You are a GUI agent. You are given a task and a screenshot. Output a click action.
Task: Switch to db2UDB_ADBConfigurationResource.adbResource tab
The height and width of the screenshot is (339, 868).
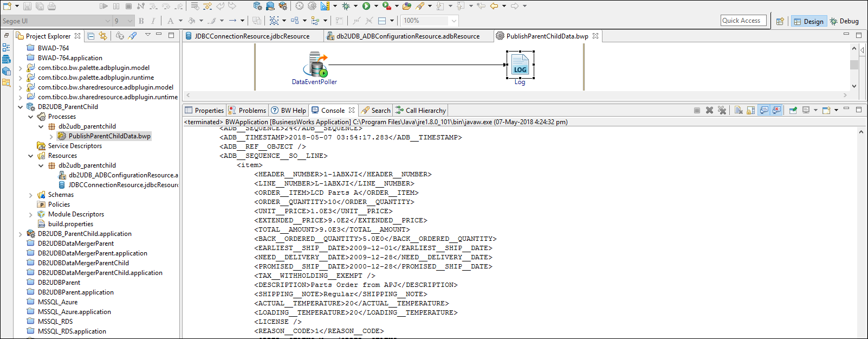(407, 36)
